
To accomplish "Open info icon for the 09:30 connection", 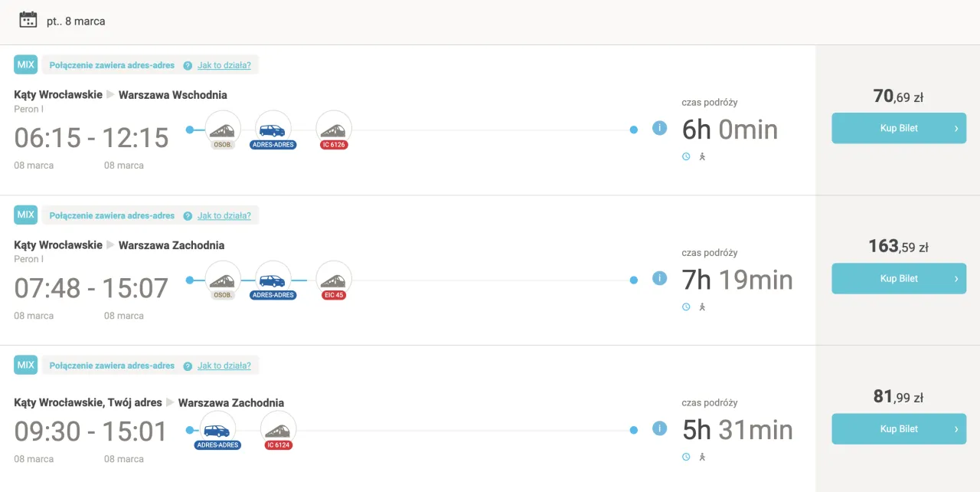I will [659, 428].
